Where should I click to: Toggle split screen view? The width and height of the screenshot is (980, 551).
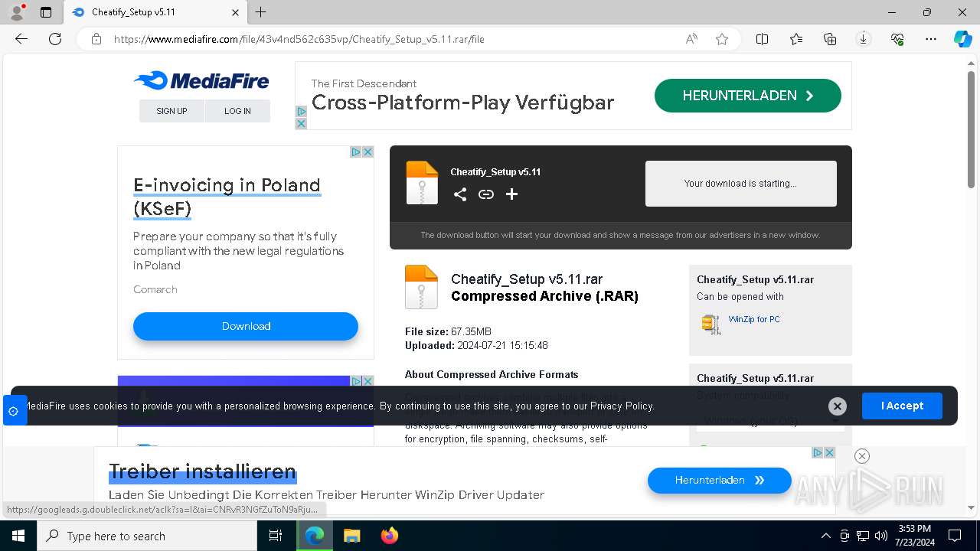[x=763, y=39]
